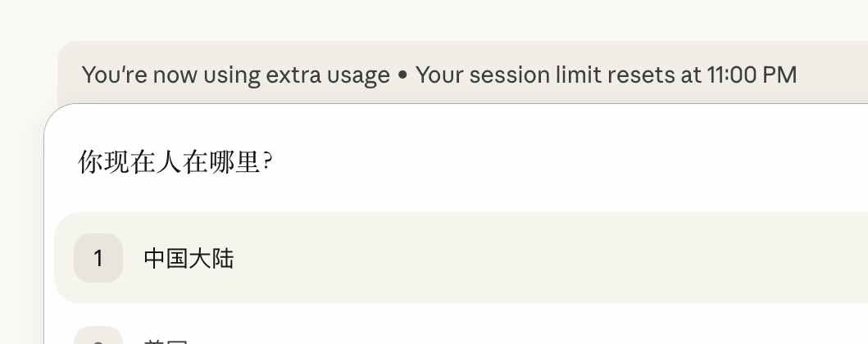Click the 中国大陆 label text
Screen dimensions: 868x344
(x=189, y=259)
